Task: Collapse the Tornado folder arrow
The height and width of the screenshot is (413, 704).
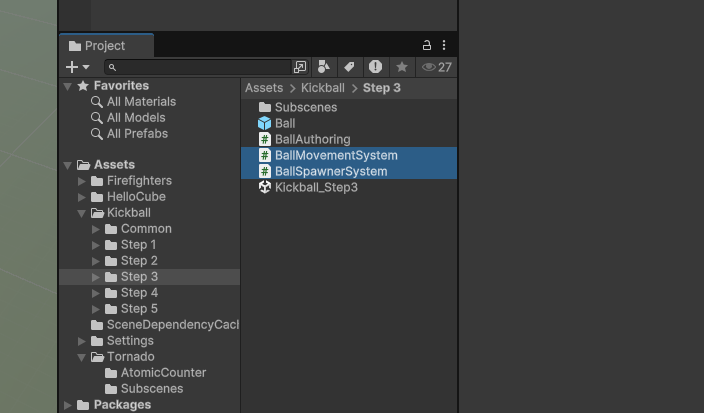Action: pyautogui.click(x=82, y=357)
